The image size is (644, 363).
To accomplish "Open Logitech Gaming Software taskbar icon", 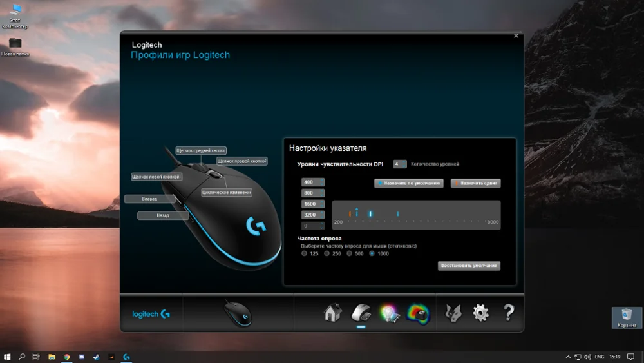I will coord(126,357).
